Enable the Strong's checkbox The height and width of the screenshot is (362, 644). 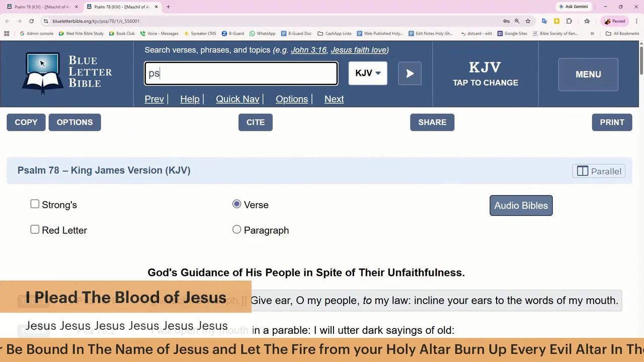pos(35,204)
